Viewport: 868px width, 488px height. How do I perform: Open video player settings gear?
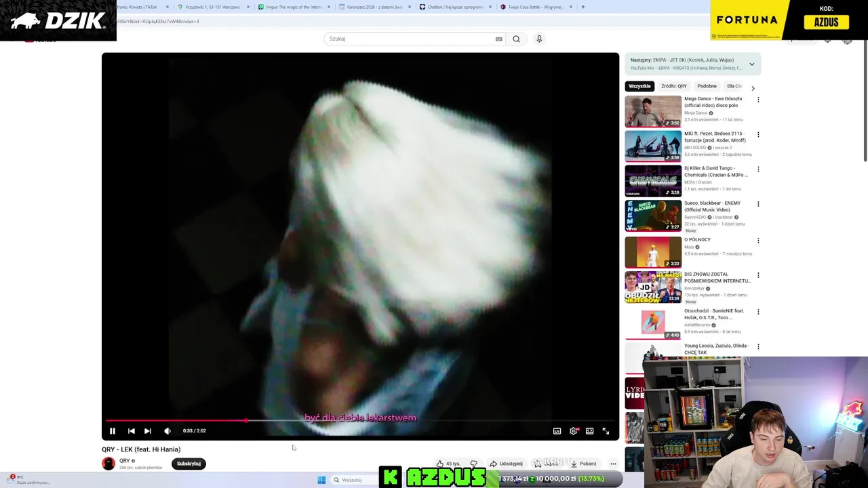pyautogui.click(x=574, y=431)
